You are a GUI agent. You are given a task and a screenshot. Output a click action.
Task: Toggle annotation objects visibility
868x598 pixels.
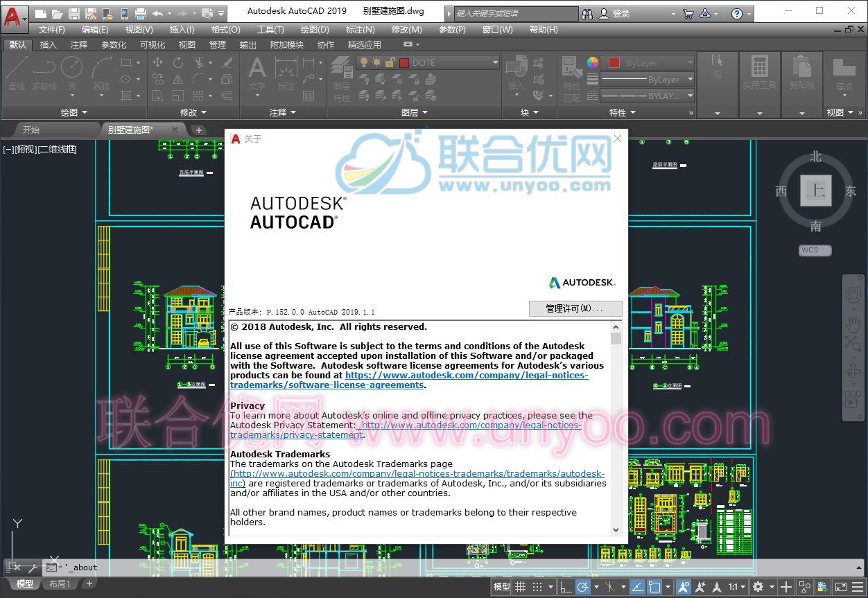tap(684, 587)
